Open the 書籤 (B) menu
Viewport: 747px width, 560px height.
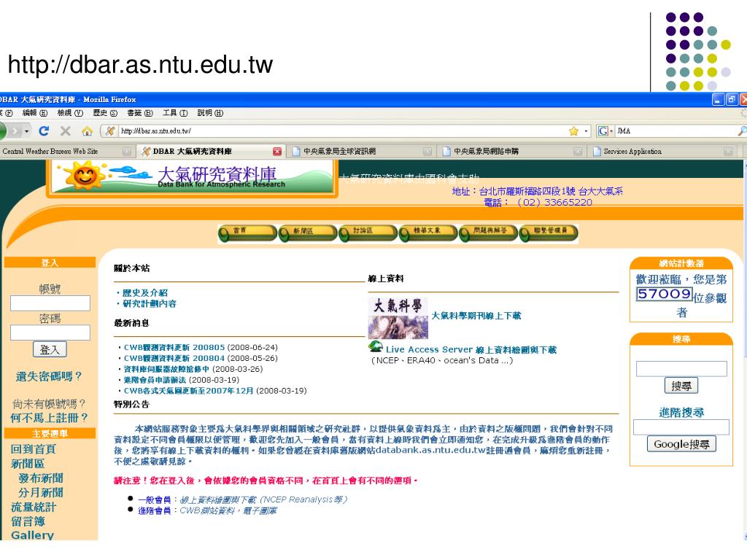pyautogui.click(x=139, y=113)
